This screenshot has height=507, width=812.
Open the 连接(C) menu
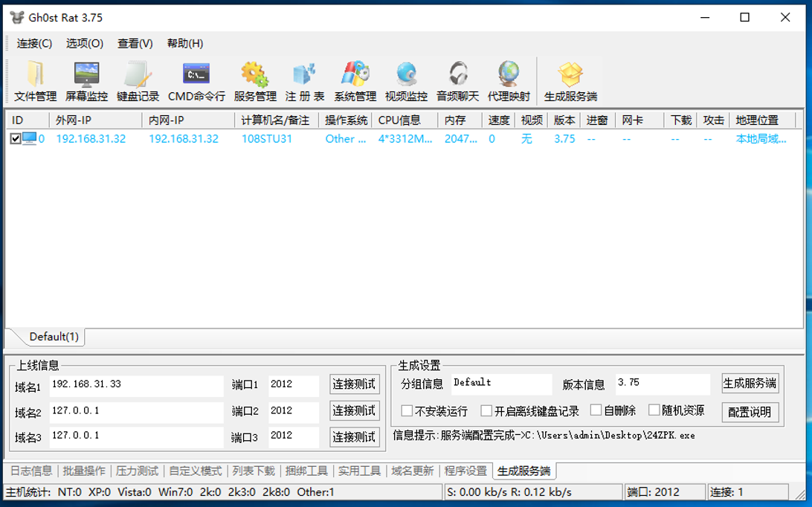coord(34,44)
